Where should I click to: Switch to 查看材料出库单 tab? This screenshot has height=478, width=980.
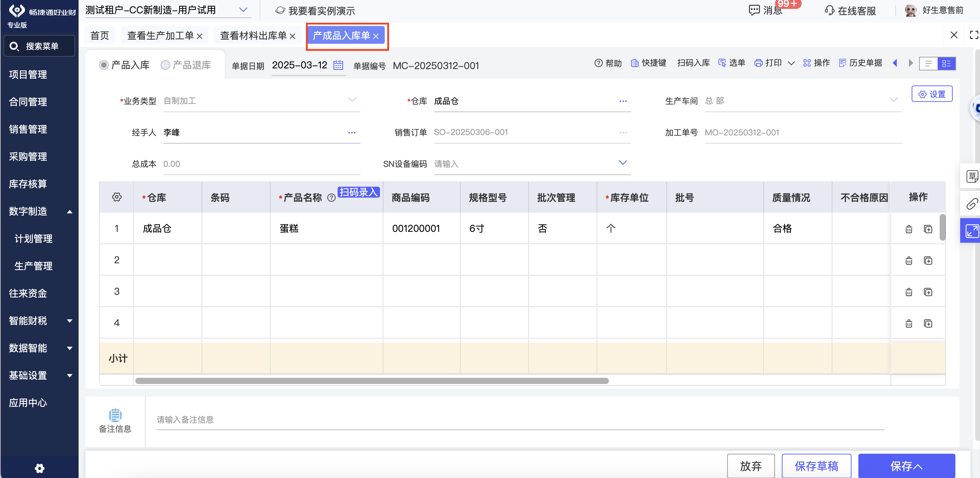(253, 36)
